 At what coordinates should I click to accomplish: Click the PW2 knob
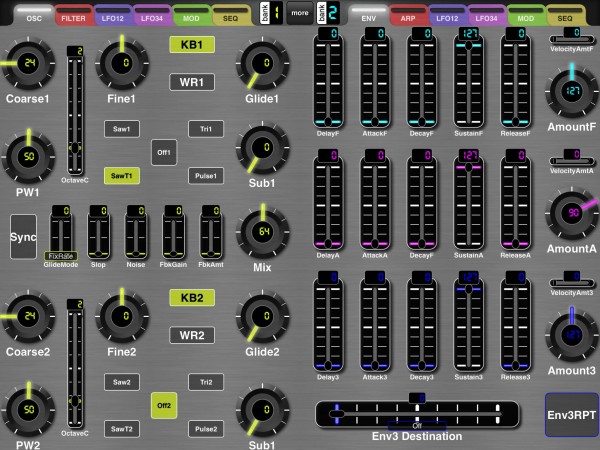[x=29, y=410]
